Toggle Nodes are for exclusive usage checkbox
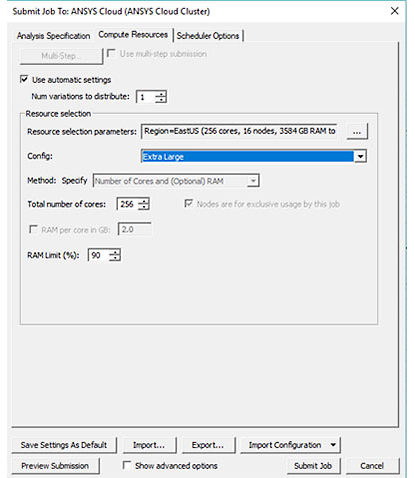The height and width of the screenshot is (478, 415). pyautogui.click(x=188, y=203)
